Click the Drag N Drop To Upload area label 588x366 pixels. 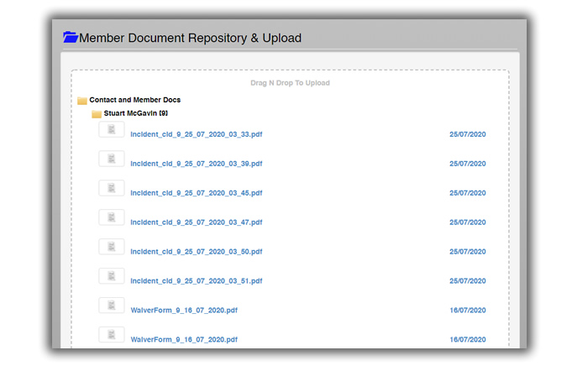[290, 83]
